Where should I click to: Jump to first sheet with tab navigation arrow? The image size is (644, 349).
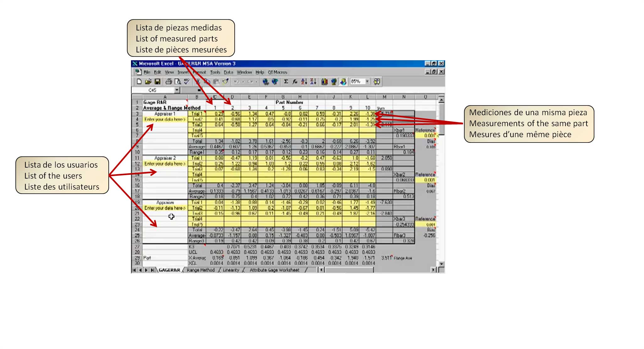point(134,270)
